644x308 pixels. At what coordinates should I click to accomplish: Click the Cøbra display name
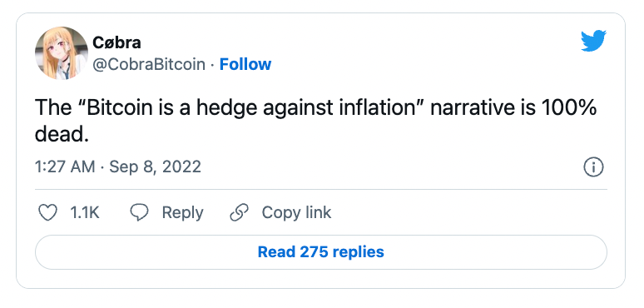[x=116, y=42]
